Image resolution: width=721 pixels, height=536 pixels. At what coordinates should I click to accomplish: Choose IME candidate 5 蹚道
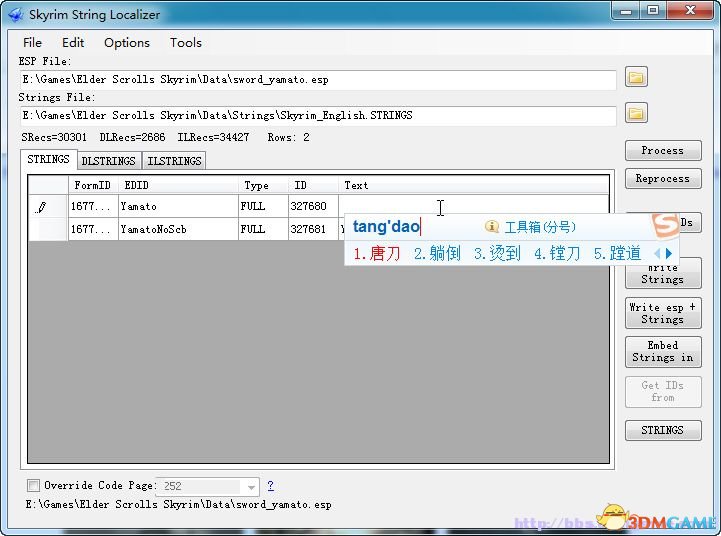(x=617, y=253)
